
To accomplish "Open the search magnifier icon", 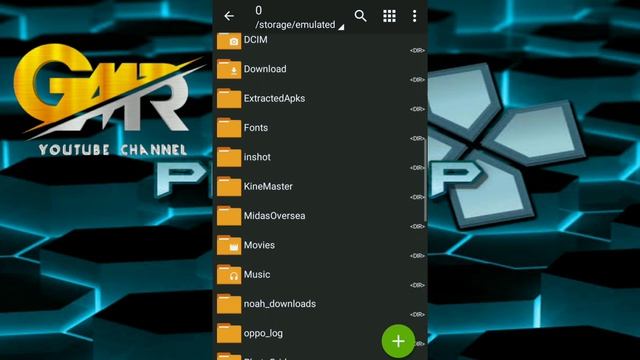I will [x=360, y=16].
